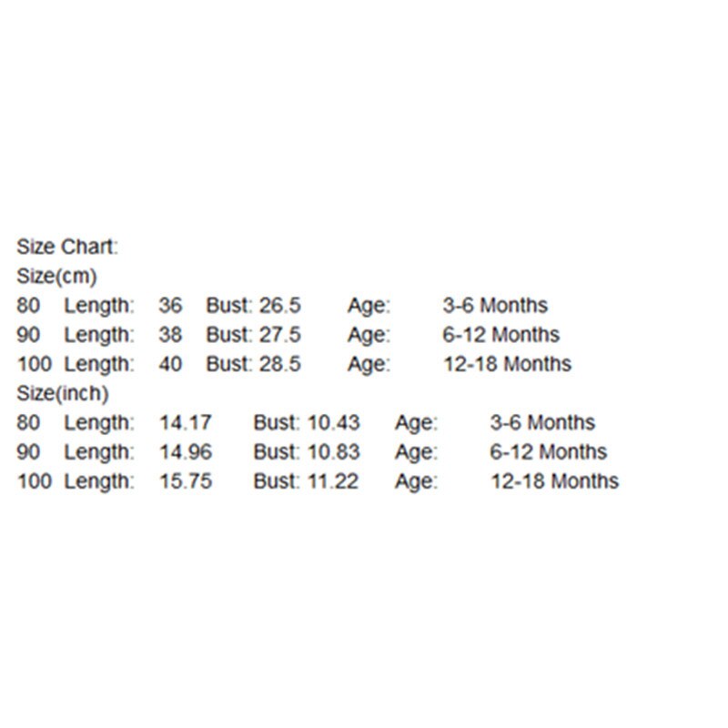
Task: Select the 14.17 inch length value
Action: click(186, 423)
